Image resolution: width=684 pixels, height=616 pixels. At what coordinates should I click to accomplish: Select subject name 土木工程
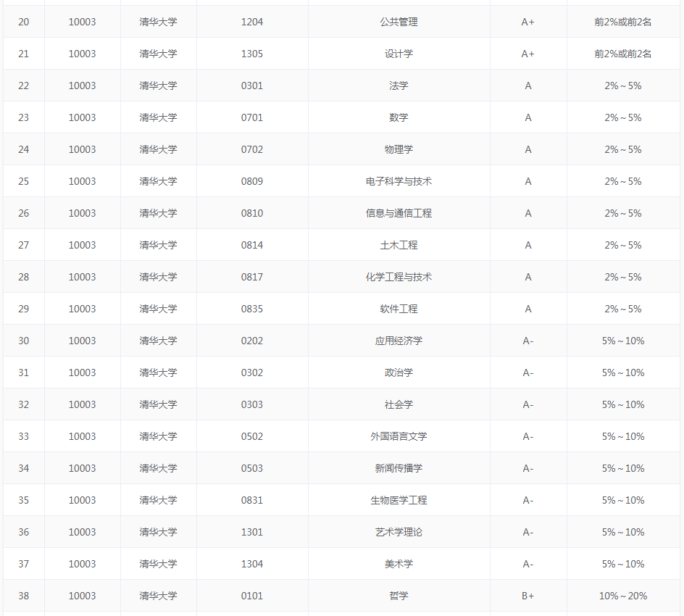399,245
